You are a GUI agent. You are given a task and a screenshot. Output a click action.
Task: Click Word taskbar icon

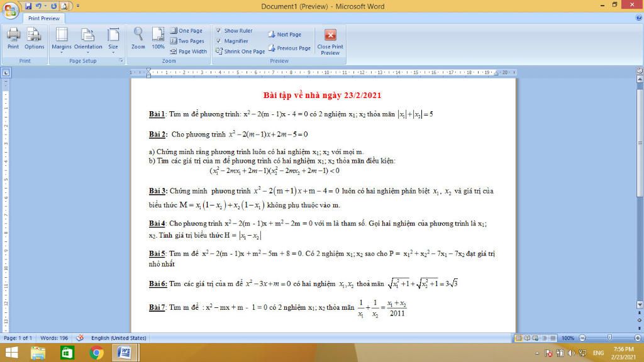pos(125,353)
